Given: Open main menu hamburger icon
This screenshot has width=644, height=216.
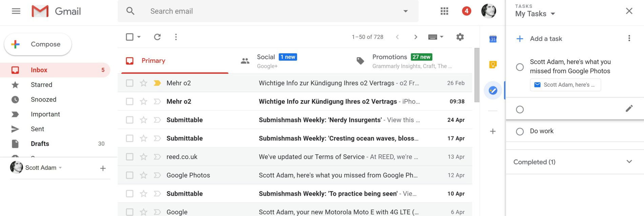Looking at the screenshot, I should click(16, 11).
